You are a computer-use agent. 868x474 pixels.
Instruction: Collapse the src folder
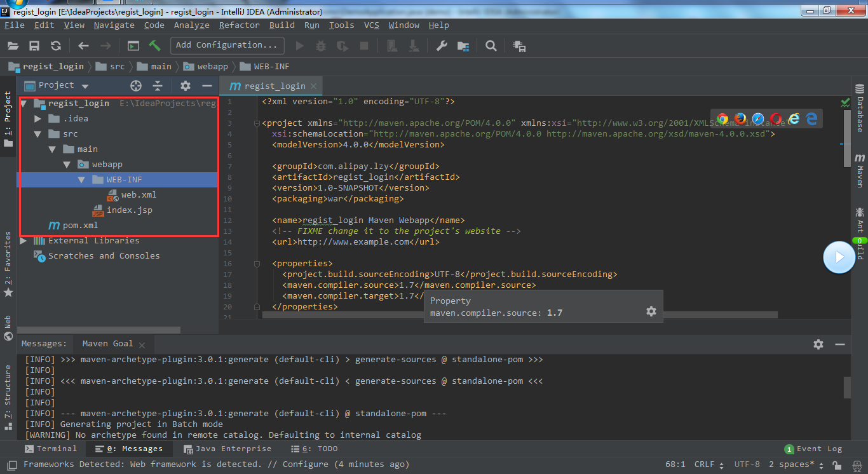coord(38,134)
